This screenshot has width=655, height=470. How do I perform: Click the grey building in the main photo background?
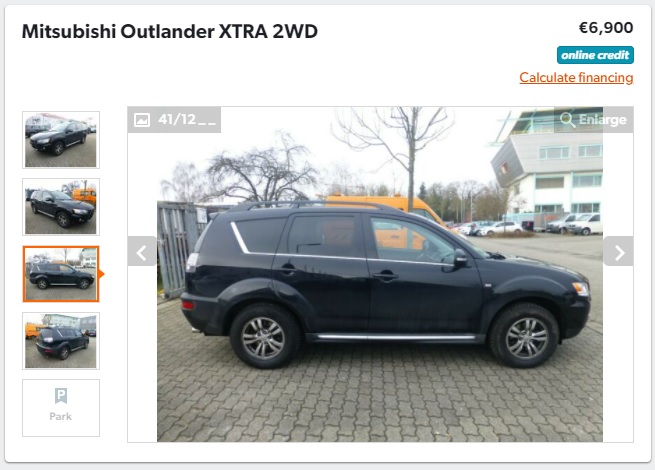point(548,167)
